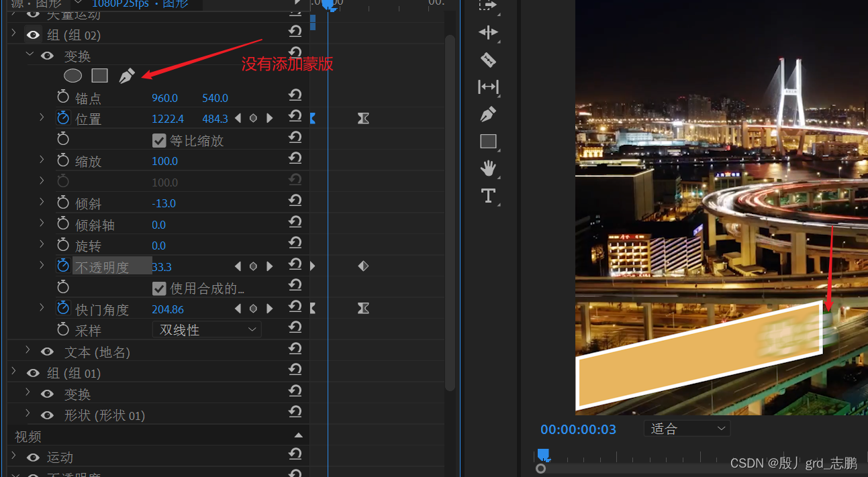
Task: Toggle 等比缩放 checkbox
Action: pos(159,140)
